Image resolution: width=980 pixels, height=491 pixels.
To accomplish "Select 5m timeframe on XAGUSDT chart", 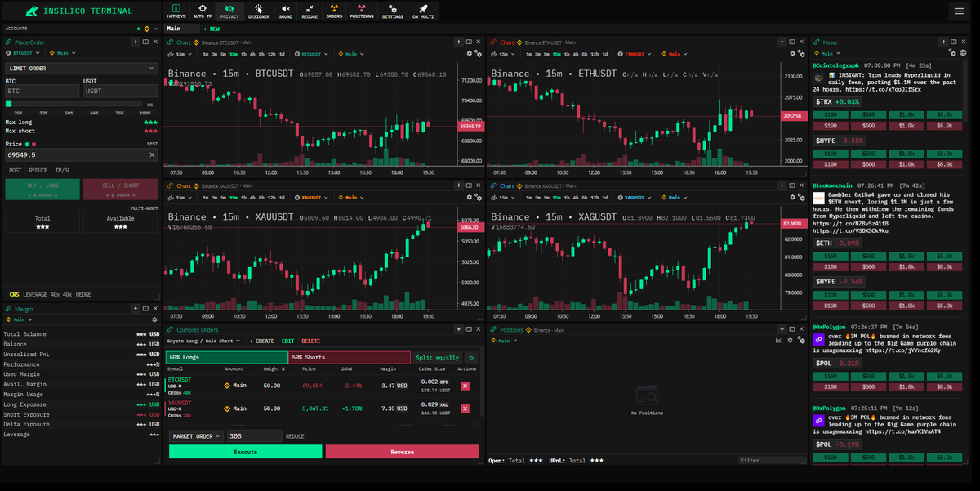I will pos(546,197).
